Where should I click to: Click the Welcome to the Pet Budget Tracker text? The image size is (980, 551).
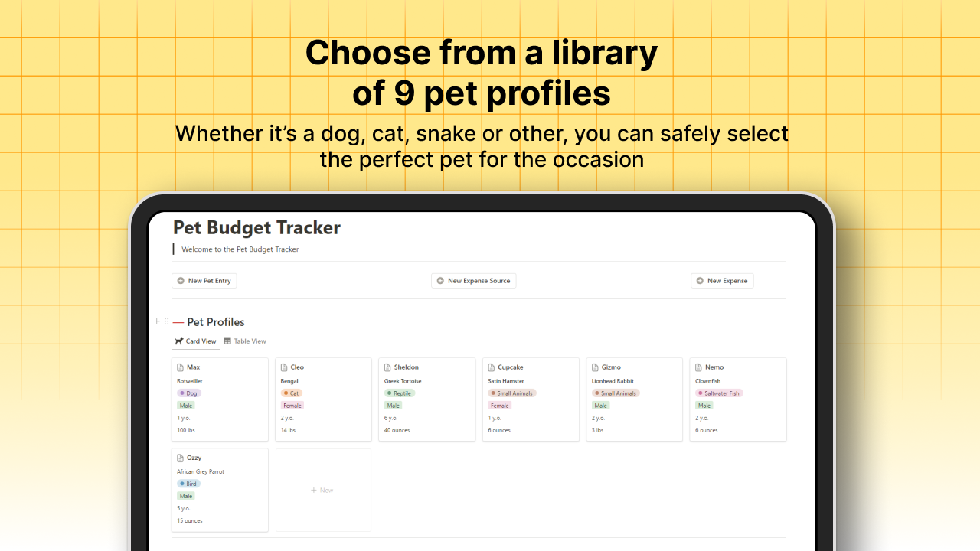click(240, 249)
